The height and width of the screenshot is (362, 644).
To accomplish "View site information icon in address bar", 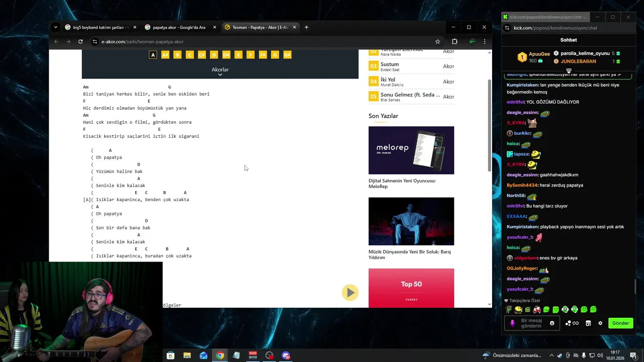I will tap(95, 42).
